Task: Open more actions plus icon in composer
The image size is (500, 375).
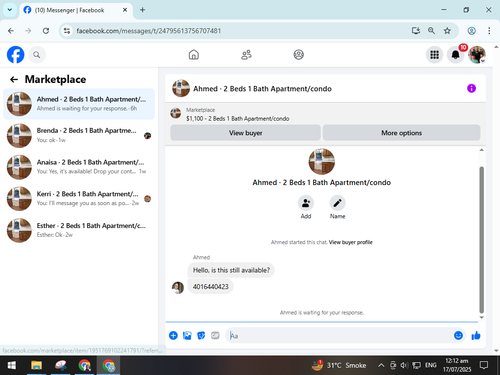Action: [x=173, y=335]
